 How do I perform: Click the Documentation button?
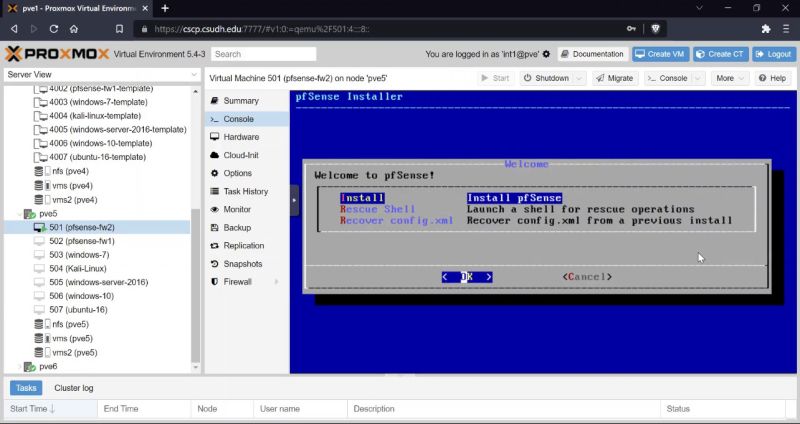(593, 54)
